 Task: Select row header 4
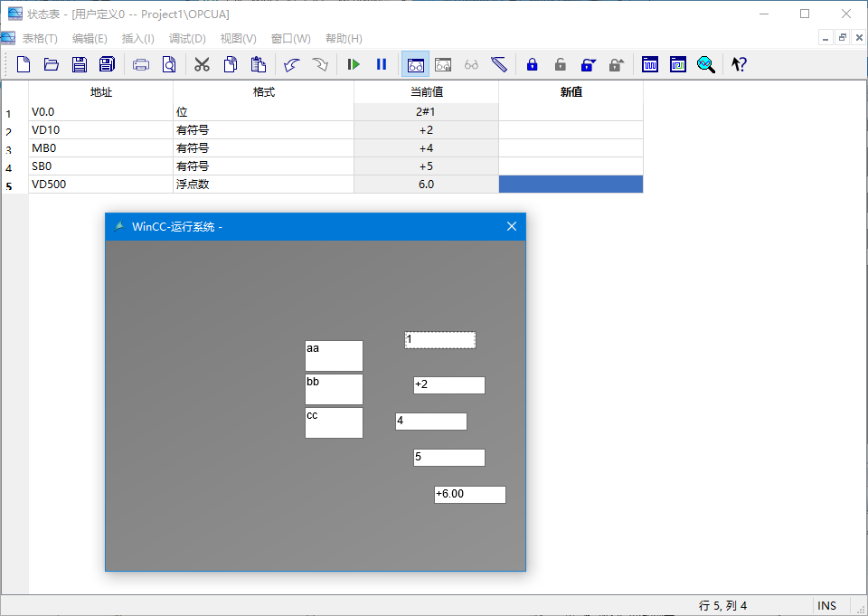[14, 167]
